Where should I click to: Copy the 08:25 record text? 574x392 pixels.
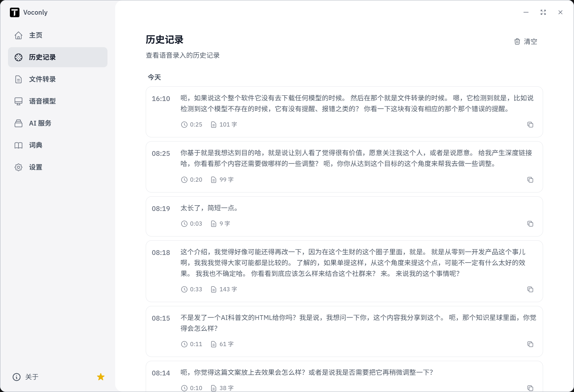click(530, 180)
